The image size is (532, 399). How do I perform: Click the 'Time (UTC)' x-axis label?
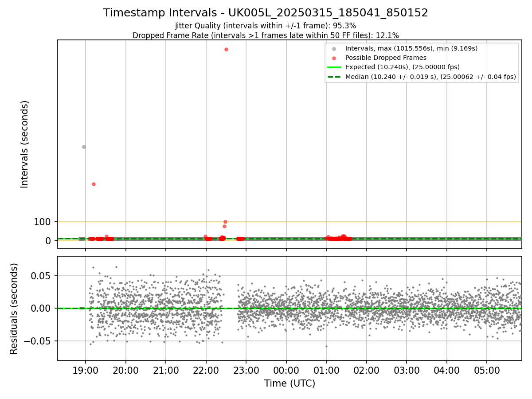coord(289,383)
